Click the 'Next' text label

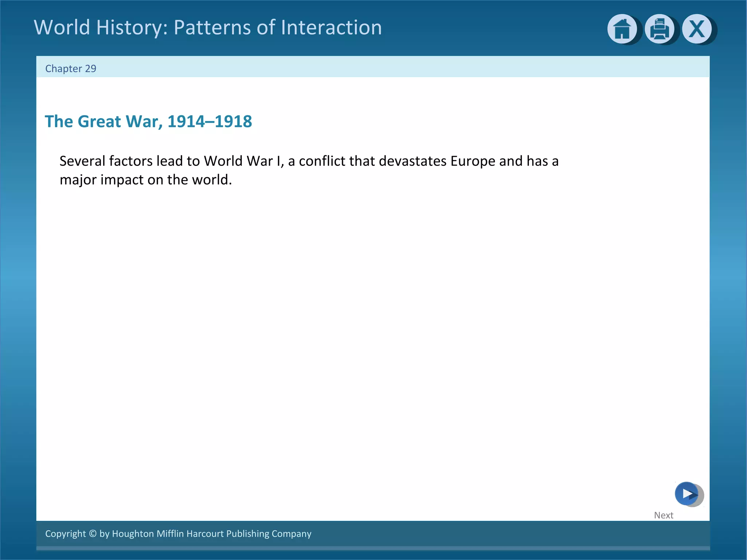click(663, 515)
